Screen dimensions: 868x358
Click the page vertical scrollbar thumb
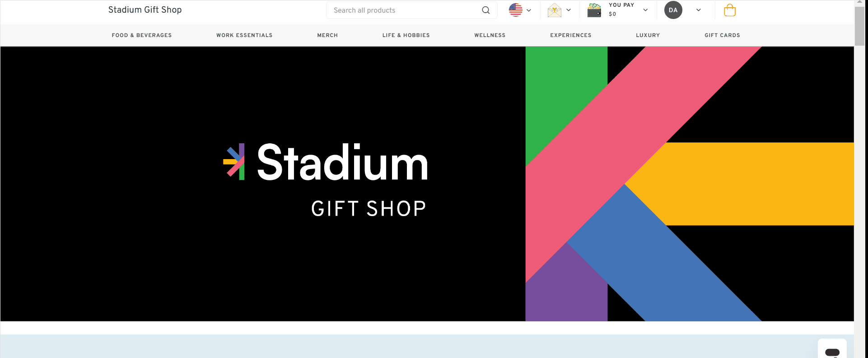[860, 26]
